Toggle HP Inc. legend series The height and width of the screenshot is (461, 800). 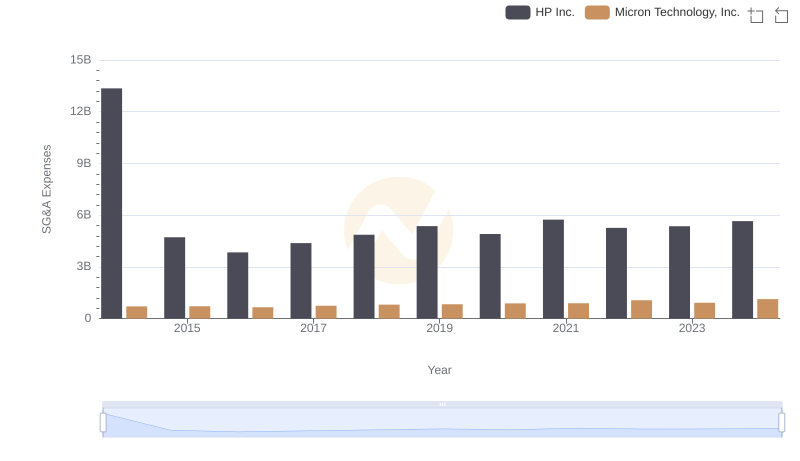(x=540, y=12)
